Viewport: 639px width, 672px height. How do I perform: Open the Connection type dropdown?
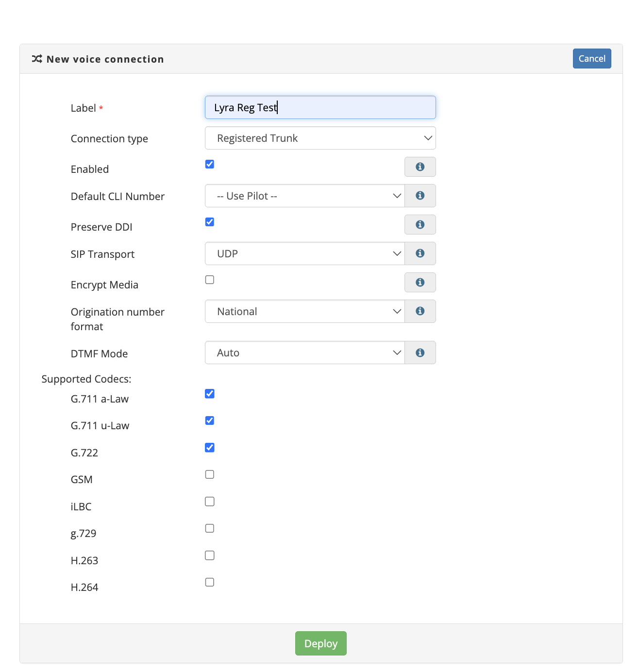320,138
